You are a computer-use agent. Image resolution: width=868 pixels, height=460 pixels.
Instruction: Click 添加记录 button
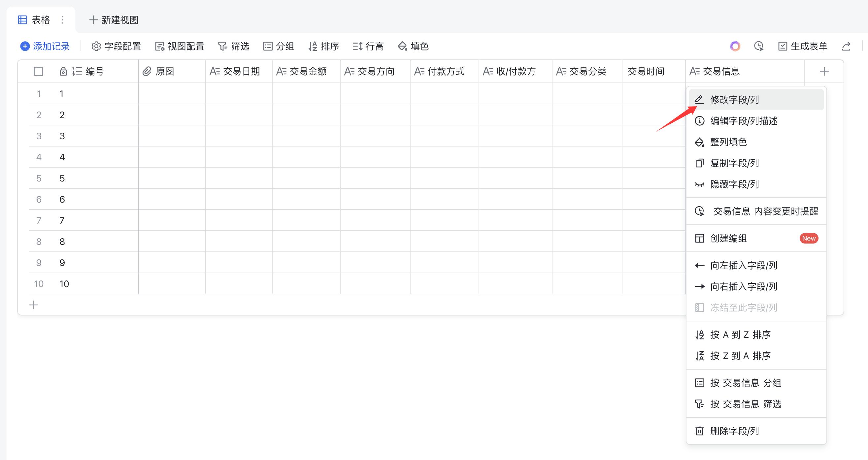45,46
